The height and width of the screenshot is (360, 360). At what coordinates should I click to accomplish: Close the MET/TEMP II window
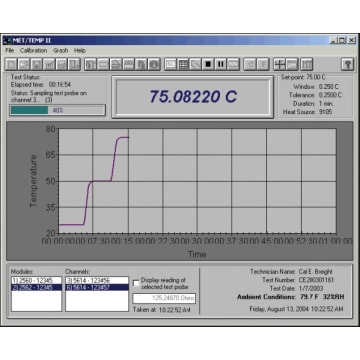click(352, 41)
